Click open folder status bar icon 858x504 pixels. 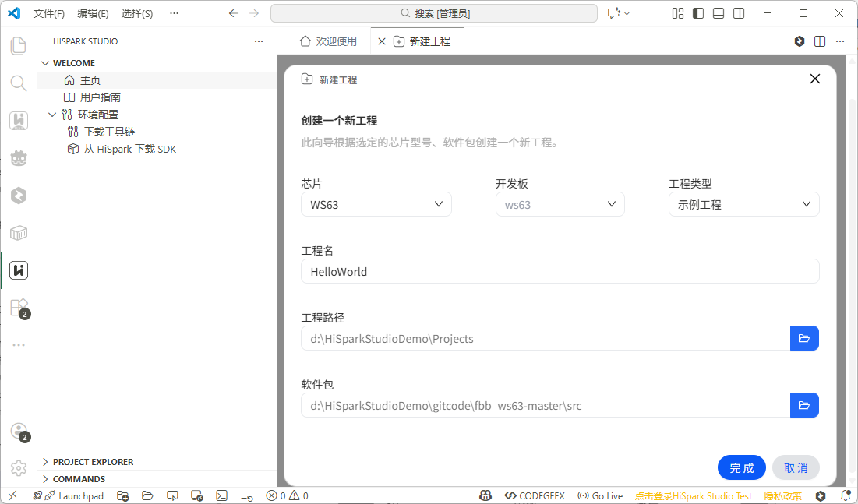point(147,495)
